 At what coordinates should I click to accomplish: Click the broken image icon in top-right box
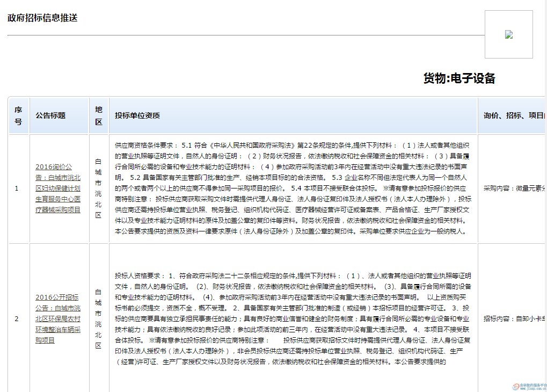click(509, 34)
